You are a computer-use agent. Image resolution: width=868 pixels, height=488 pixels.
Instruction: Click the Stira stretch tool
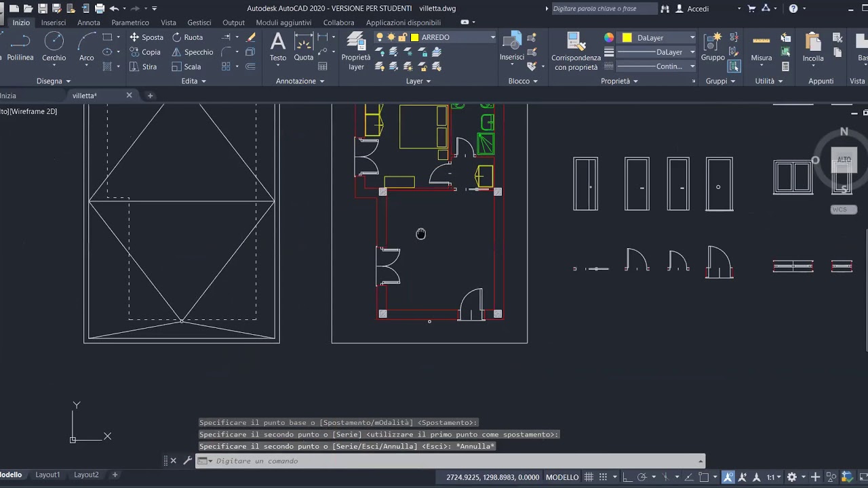(143, 67)
